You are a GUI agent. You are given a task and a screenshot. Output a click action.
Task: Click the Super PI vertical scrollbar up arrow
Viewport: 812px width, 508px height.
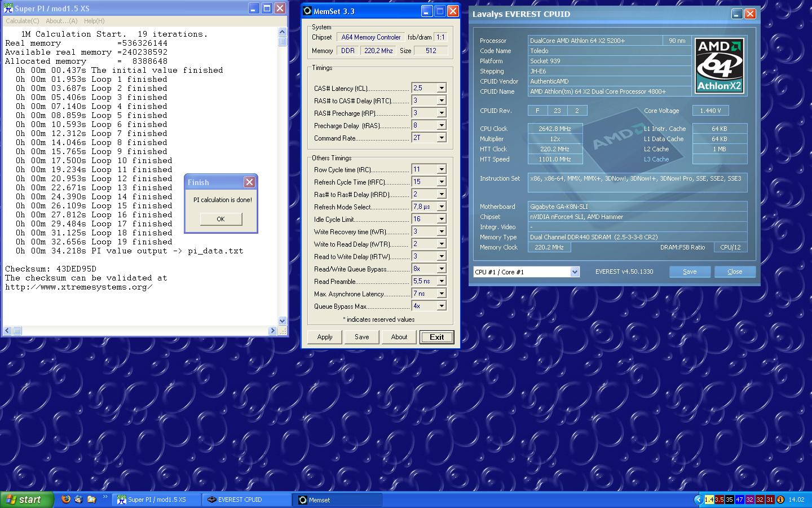282,32
